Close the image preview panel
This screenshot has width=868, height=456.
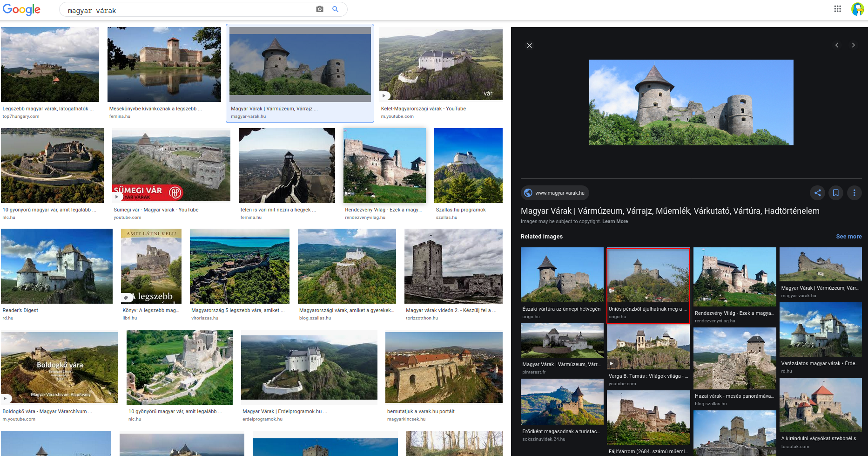point(529,46)
